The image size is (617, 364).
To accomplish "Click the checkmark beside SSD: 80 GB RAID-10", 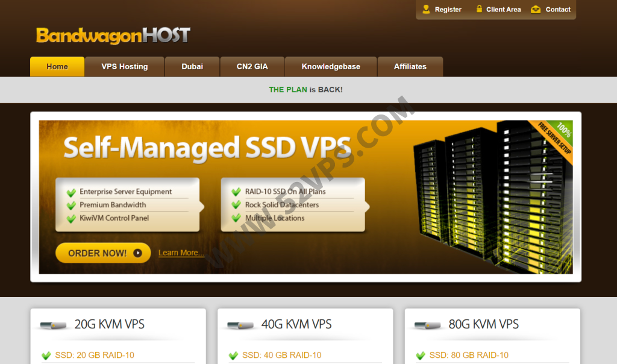I will [x=421, y=356].
